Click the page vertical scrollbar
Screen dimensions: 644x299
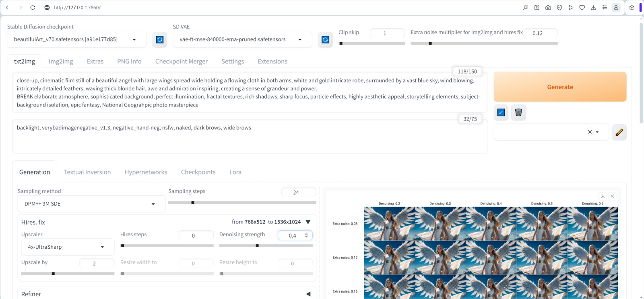coord(641,72)
